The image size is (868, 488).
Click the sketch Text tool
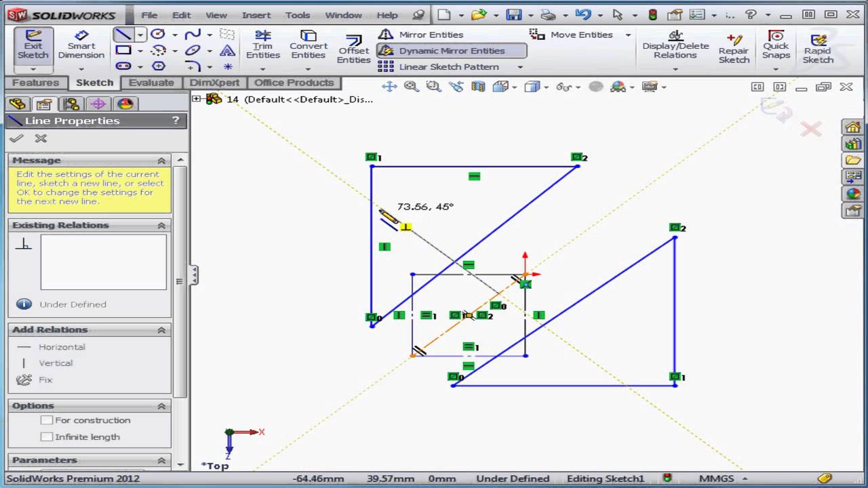click(x=228, y=50)
